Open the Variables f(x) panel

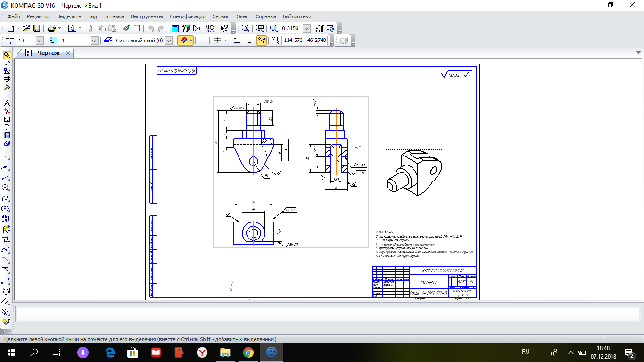[x=196, y=28]
